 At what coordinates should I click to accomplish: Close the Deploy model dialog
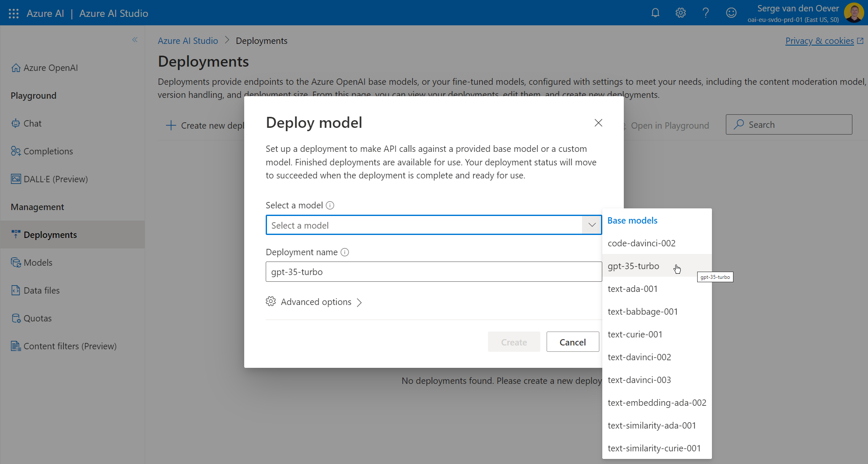pos(598,123)
